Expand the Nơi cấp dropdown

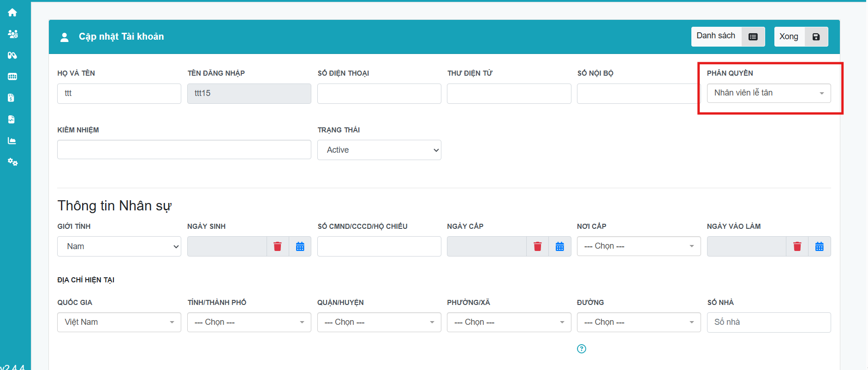tap(638, 246)
